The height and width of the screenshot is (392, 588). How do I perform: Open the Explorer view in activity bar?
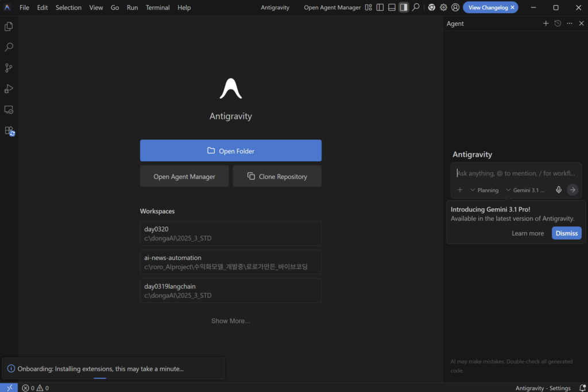point(9,26)
